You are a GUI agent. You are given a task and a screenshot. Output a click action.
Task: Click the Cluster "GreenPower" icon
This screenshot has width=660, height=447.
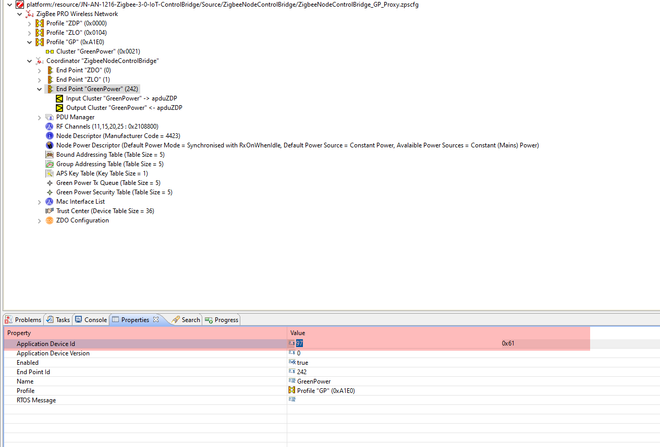50,51
